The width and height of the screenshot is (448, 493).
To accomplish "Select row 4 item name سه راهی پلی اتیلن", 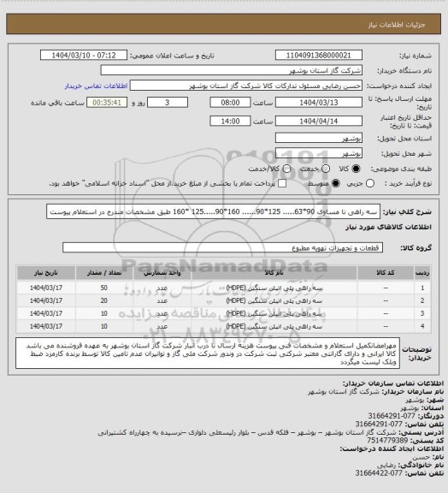I will click(274, 326).
